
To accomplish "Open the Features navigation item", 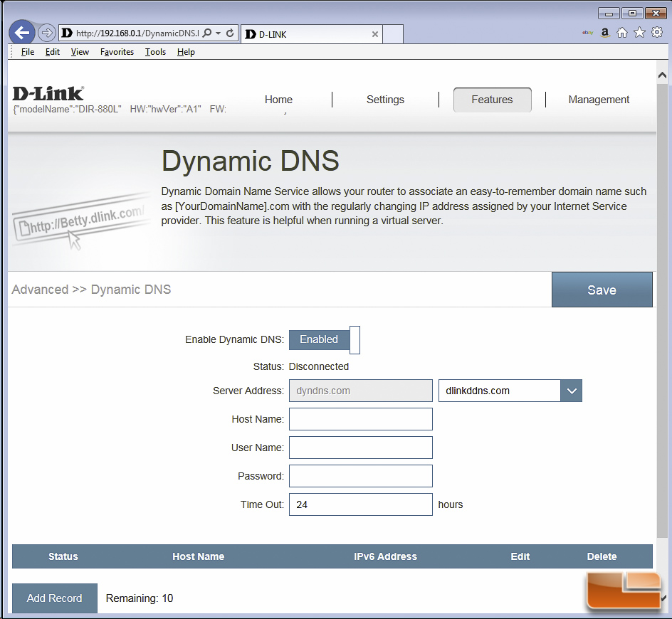I will pos(493,100).
